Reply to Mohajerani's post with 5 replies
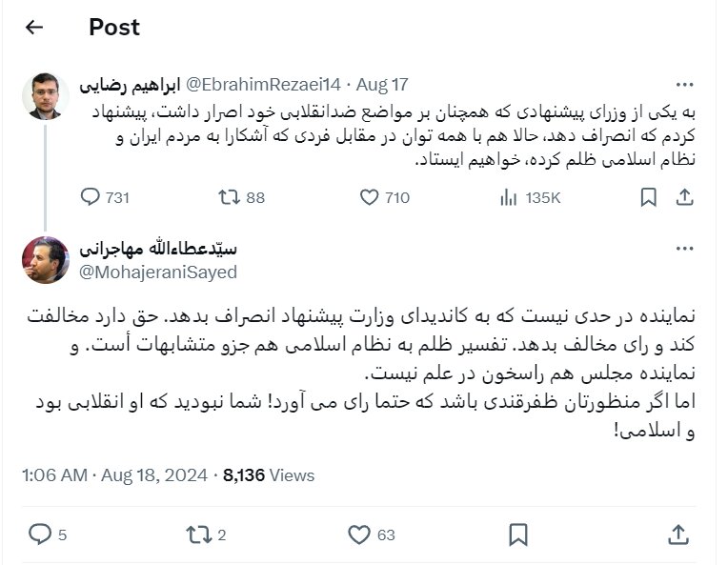This screenshot has height=565, width=728. point(38,535)
